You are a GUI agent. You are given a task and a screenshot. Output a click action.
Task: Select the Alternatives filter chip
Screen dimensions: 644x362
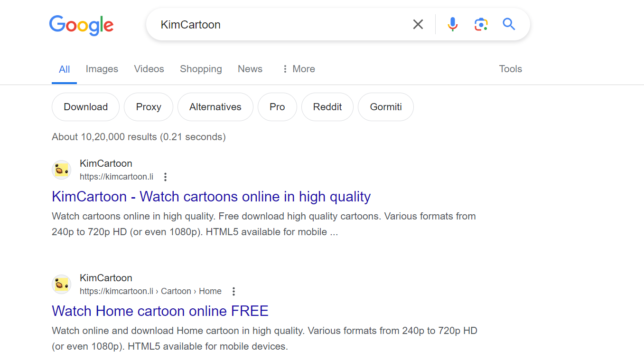215,106
